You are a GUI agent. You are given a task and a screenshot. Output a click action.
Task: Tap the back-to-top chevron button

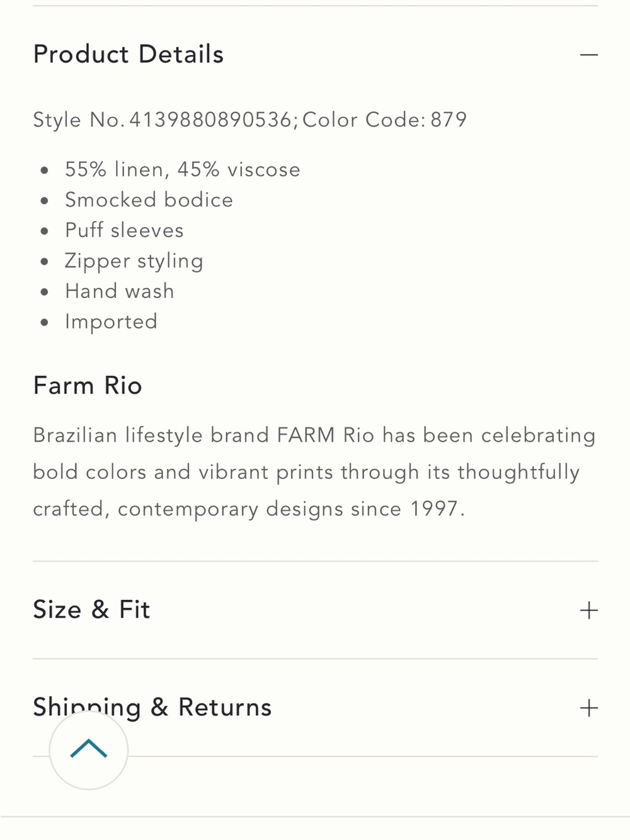(89, 750)
